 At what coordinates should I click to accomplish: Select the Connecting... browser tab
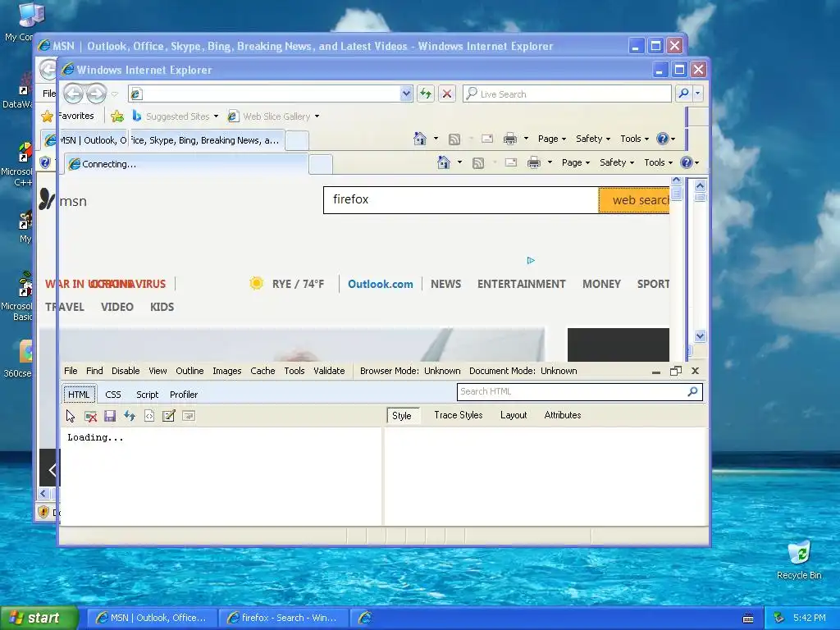point(186,164)
